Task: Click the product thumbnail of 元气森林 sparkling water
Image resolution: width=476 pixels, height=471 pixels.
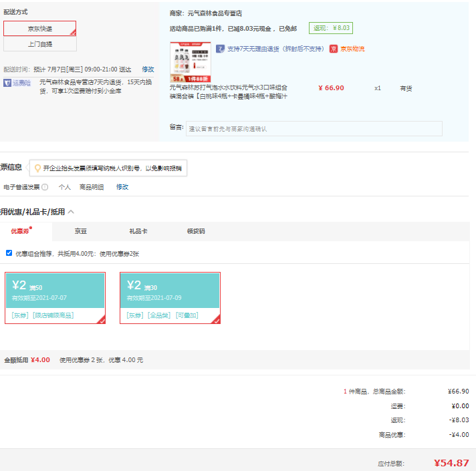Action: point(191,61)
